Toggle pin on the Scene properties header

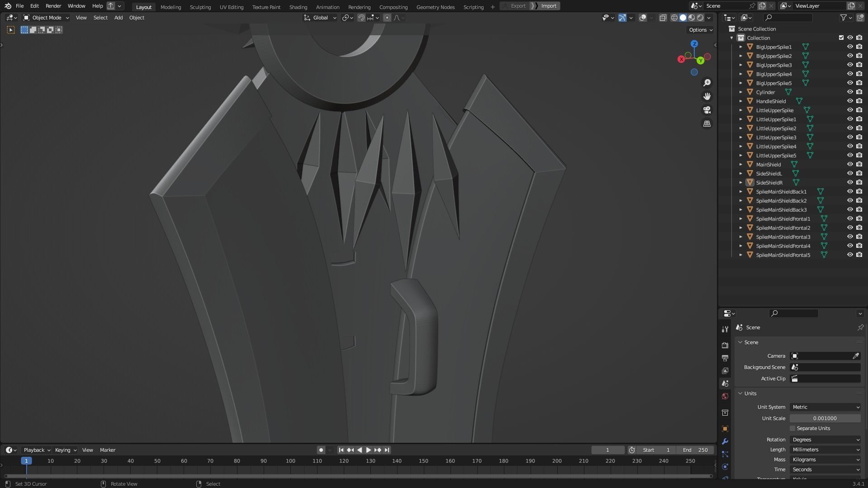tap(860, 327)
